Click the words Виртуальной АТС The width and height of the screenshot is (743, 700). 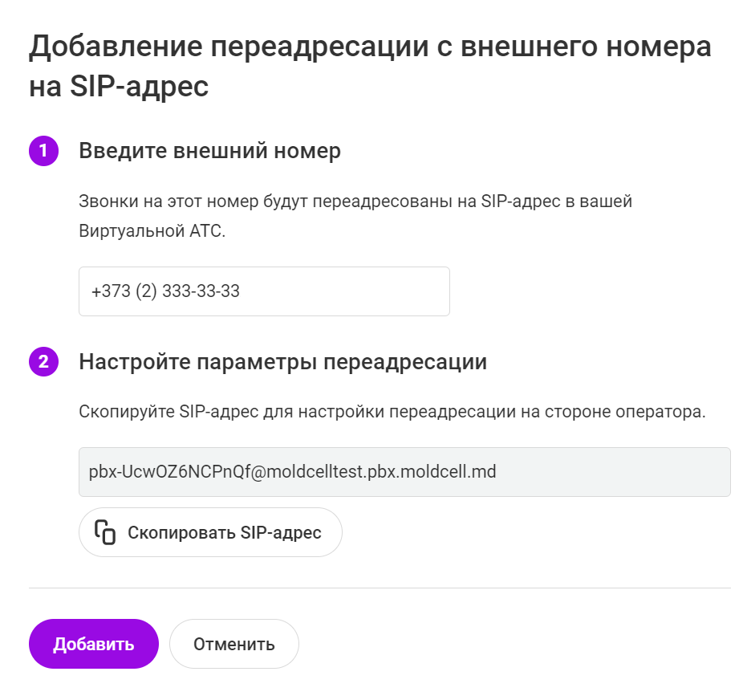click(152, 231)
